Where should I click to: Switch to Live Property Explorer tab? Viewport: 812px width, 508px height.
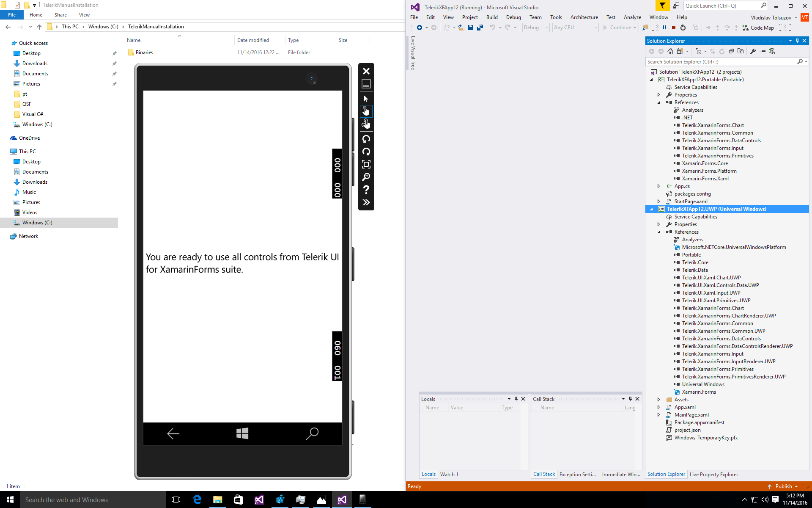click(713, 475)
